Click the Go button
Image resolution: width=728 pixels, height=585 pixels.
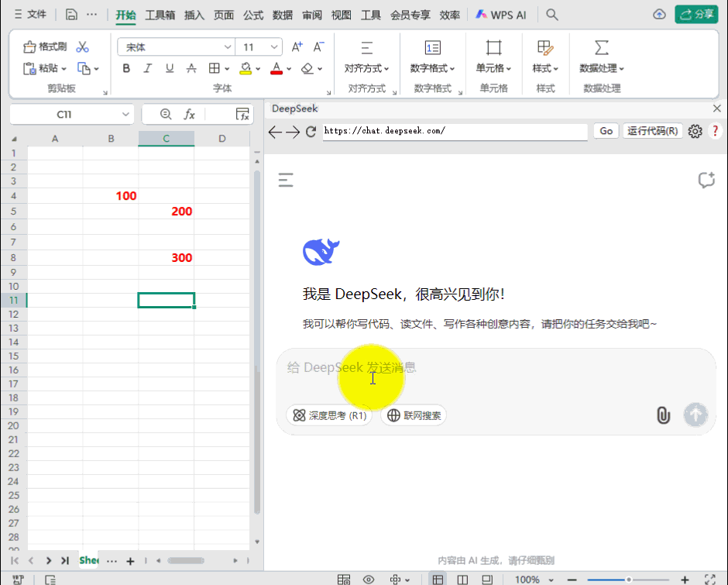pos(606,131)
